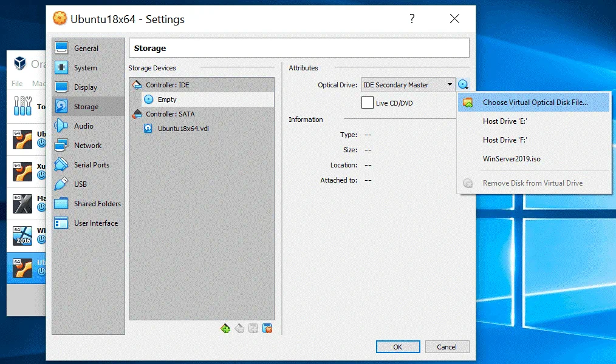This screenshot has height=364, width=616.
Task: Choose Virtual Optical Disk File menu option
Action: pos(535,103)
